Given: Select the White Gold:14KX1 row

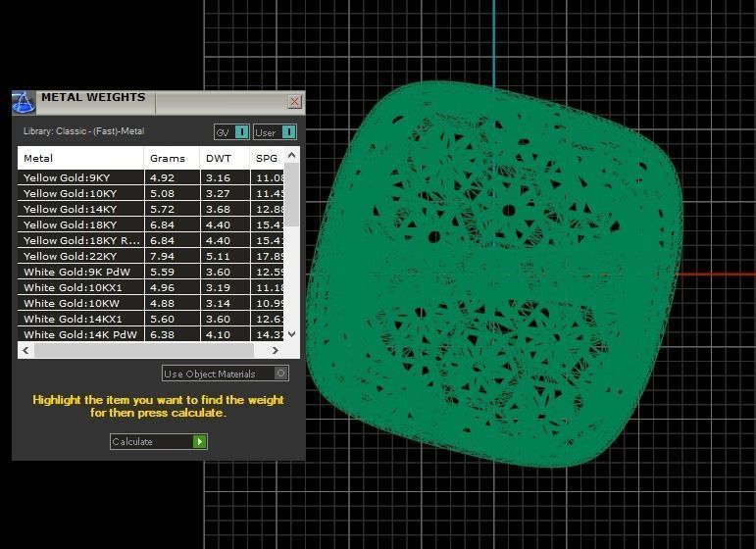Looking at the screenshot, I should tap(151, 319).
